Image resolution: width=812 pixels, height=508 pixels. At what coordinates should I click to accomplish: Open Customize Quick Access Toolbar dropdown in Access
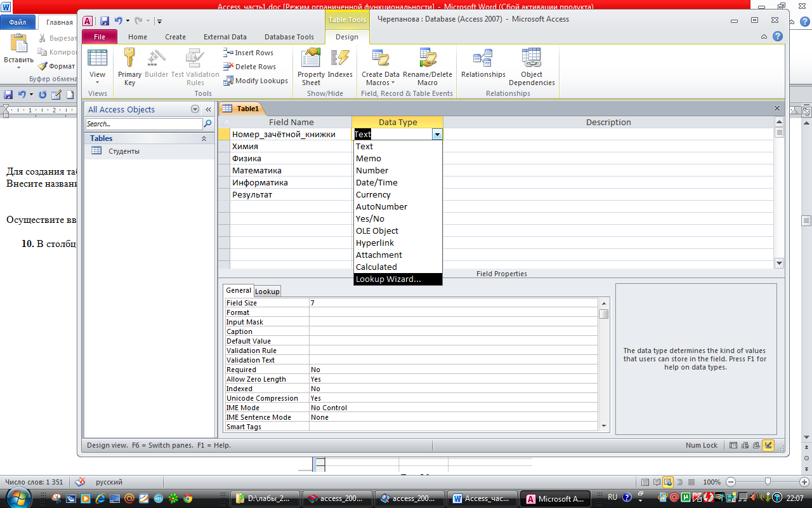pos(159,22)
